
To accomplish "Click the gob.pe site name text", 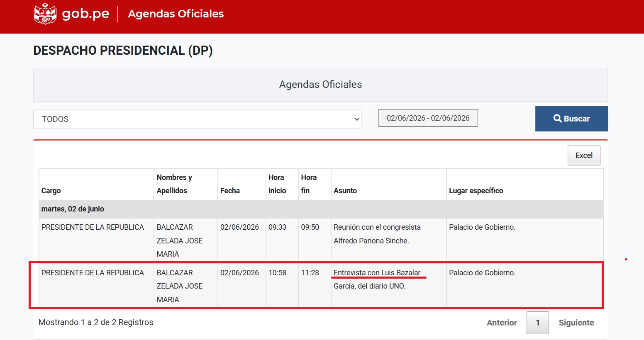I will tap(85, 14).
